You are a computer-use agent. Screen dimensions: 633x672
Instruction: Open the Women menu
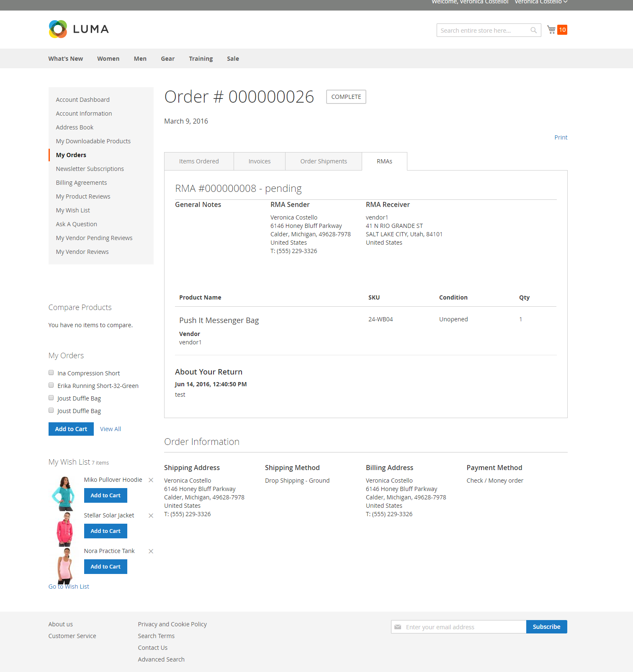(x=108, y=59)
